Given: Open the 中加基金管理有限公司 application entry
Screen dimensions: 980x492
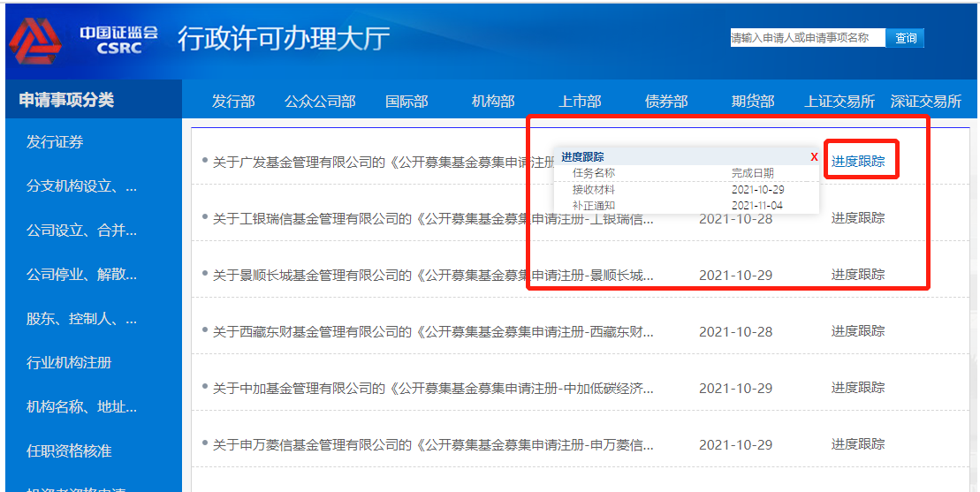Looking at the screenshot, I should point(433,389).
